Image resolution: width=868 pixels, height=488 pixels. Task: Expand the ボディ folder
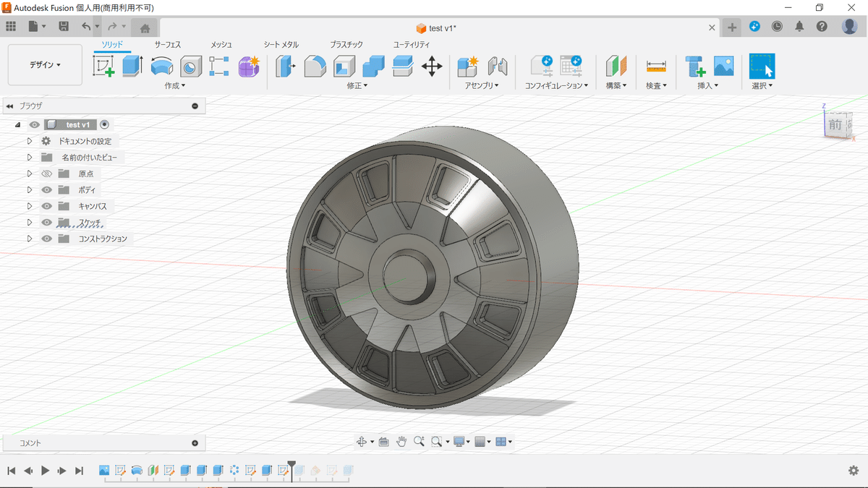pyautogui.click(x=30, y=190)
